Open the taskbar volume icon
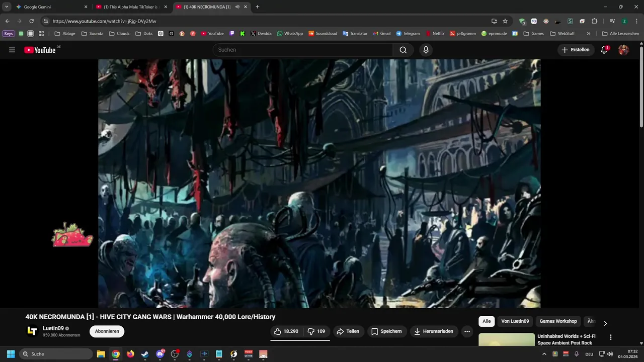644x362 pixels. point(609,354)
